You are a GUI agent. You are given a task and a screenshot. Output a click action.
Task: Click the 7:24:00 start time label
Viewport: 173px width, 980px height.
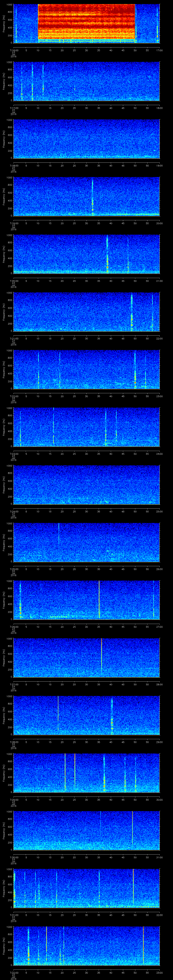point(14,511)
